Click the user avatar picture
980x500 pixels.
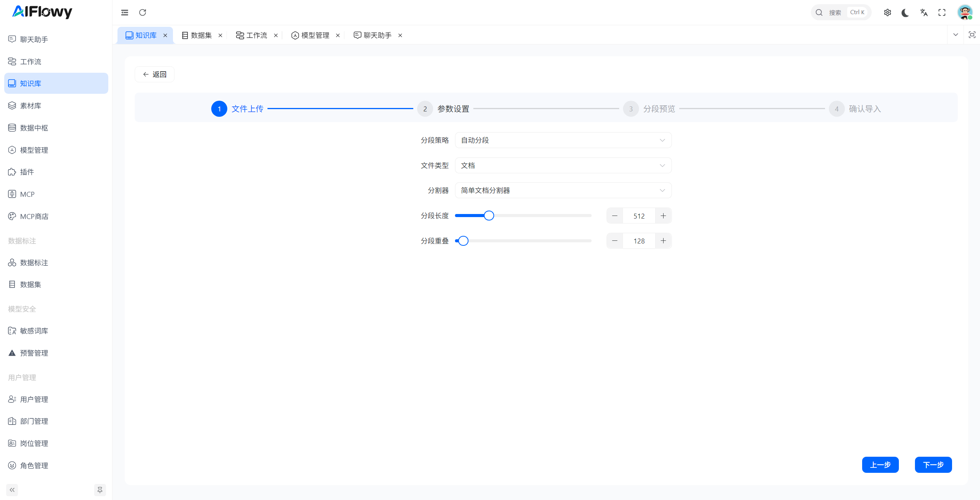tap(965, 13)
